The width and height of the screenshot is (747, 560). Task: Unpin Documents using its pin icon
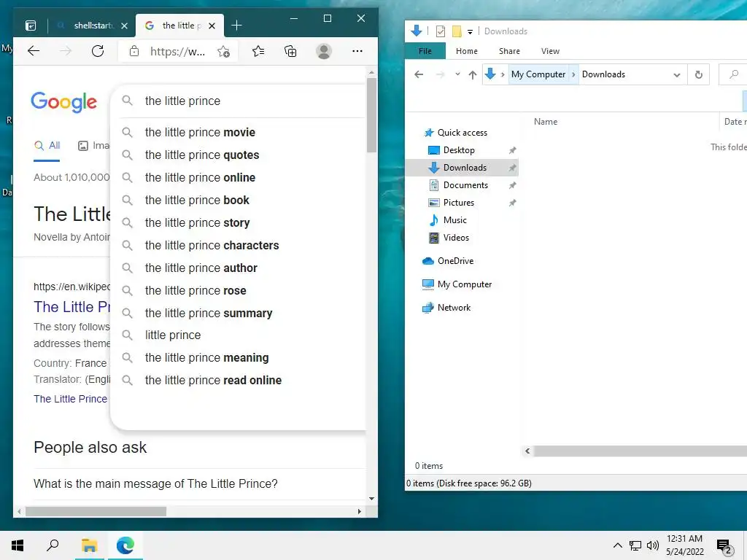pos(512,185)
